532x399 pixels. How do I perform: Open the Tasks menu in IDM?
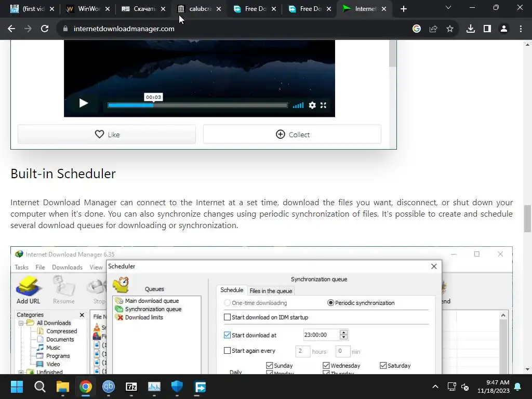pyautogui.click(x=21, y=268)
